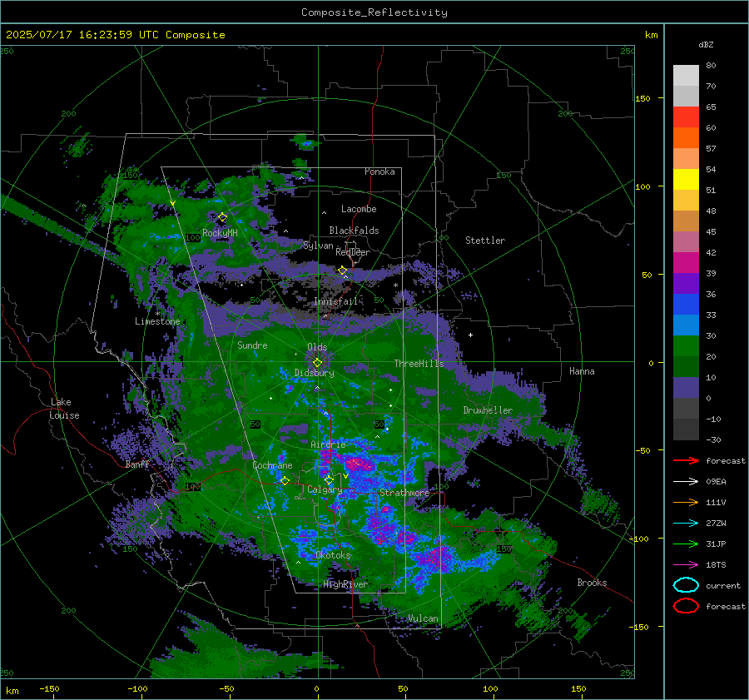Click the Didsbury city label
The image size is (749, 700).
point(314,373)
